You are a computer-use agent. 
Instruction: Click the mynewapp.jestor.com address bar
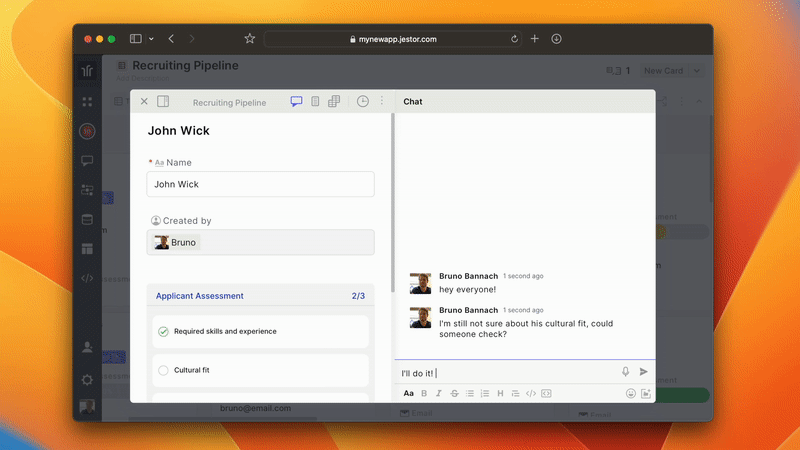[x=393, y=39]
